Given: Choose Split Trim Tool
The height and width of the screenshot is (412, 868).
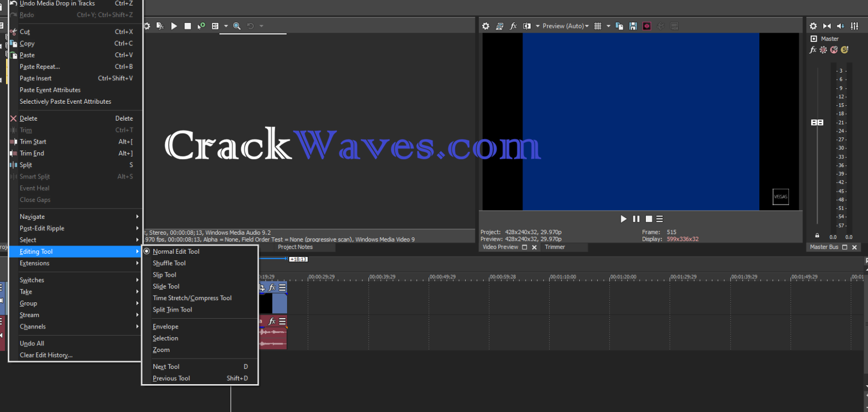Looking at the screenshot, I should coord(200,309).
